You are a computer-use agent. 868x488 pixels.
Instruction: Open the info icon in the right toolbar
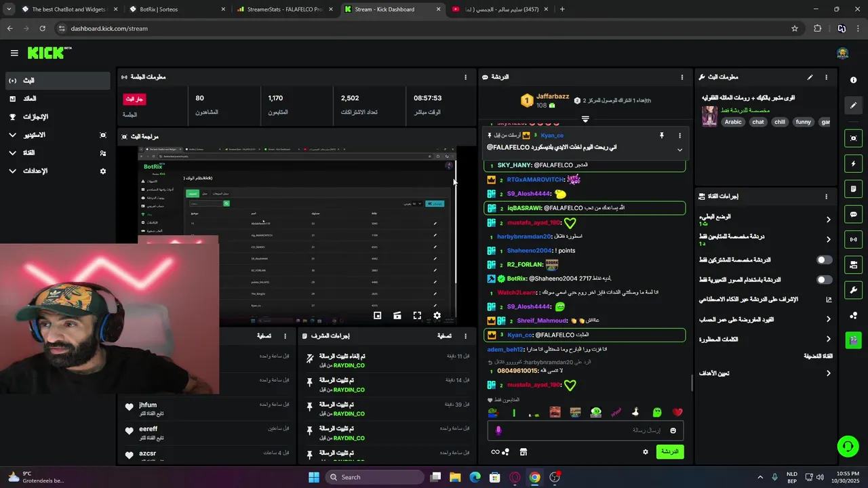click(853, 80)
